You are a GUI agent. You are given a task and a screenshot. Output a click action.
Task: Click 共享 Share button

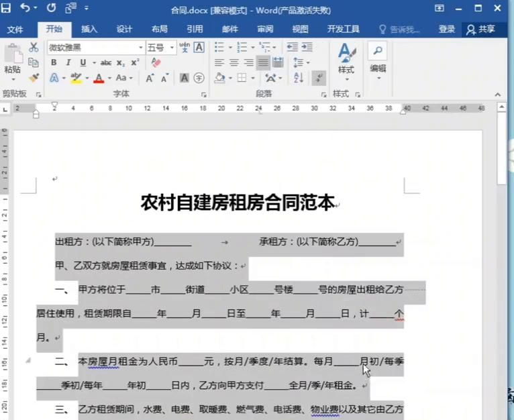[x=481, y=29]
